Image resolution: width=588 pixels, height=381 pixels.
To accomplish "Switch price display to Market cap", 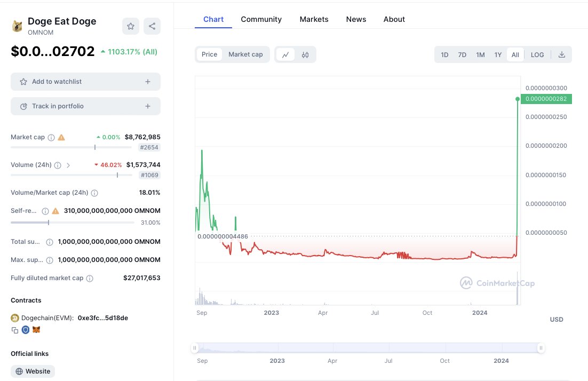I will pos(245,54).
